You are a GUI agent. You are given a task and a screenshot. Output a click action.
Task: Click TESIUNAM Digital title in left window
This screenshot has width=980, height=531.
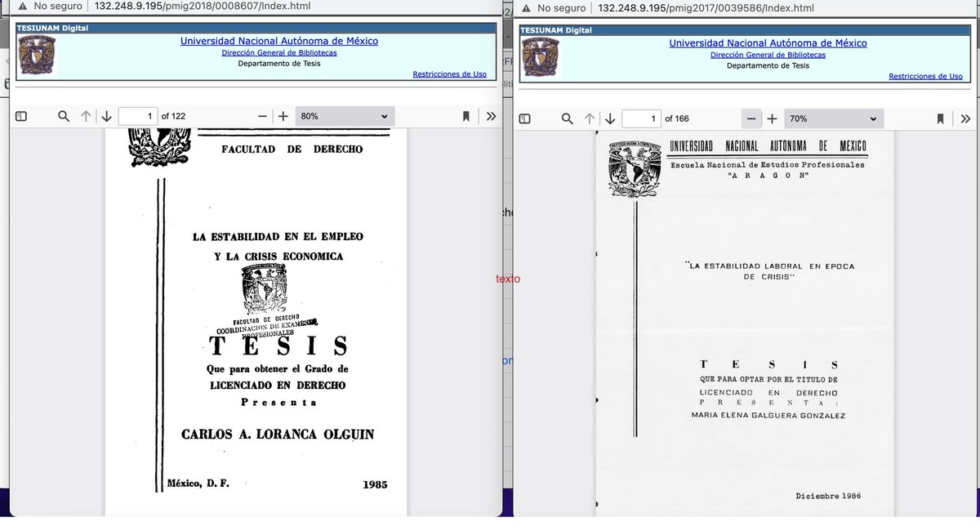pyautogui.click(x=52, y=28)
